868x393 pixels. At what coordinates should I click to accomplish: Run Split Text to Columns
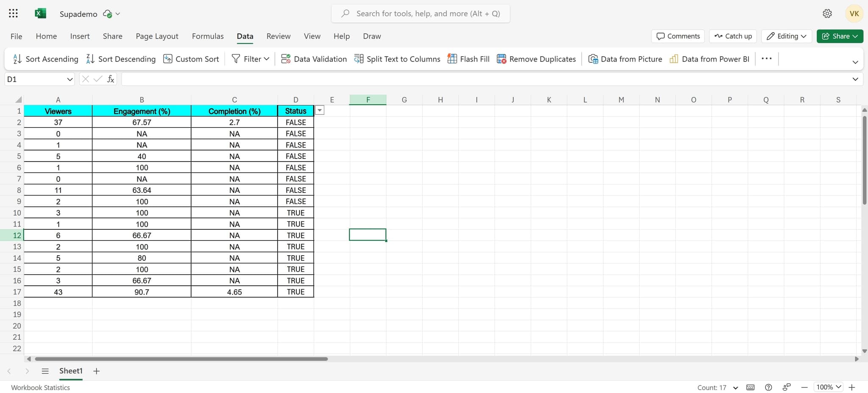click(x=397, y=59)
